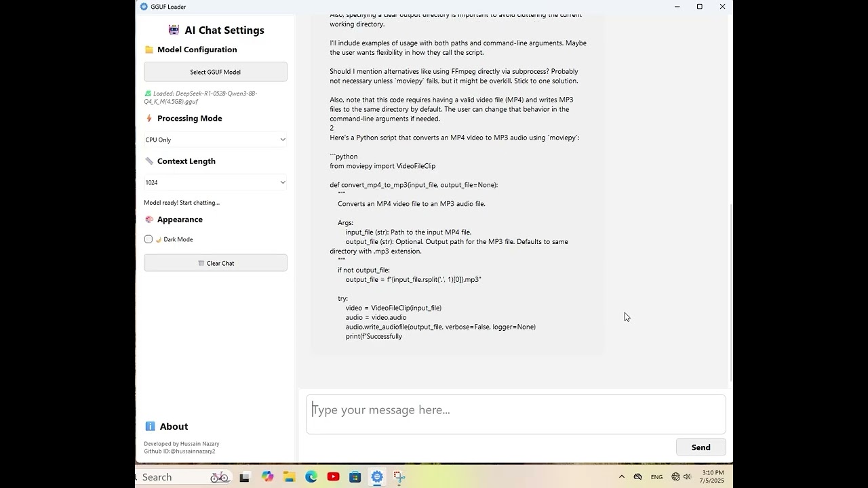
Task: Click the if not output_file: code line
Action: (x=363, y=270)
